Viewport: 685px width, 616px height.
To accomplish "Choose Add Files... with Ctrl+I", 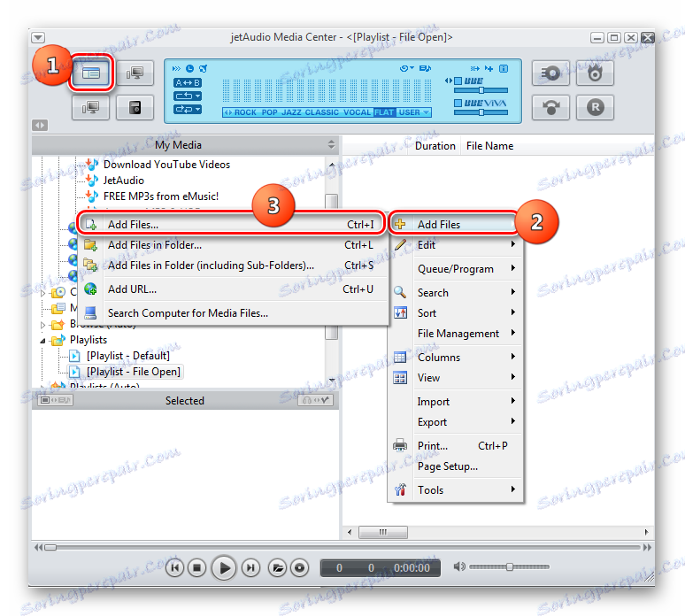I will pyautogui.click(x=232, y=225).
